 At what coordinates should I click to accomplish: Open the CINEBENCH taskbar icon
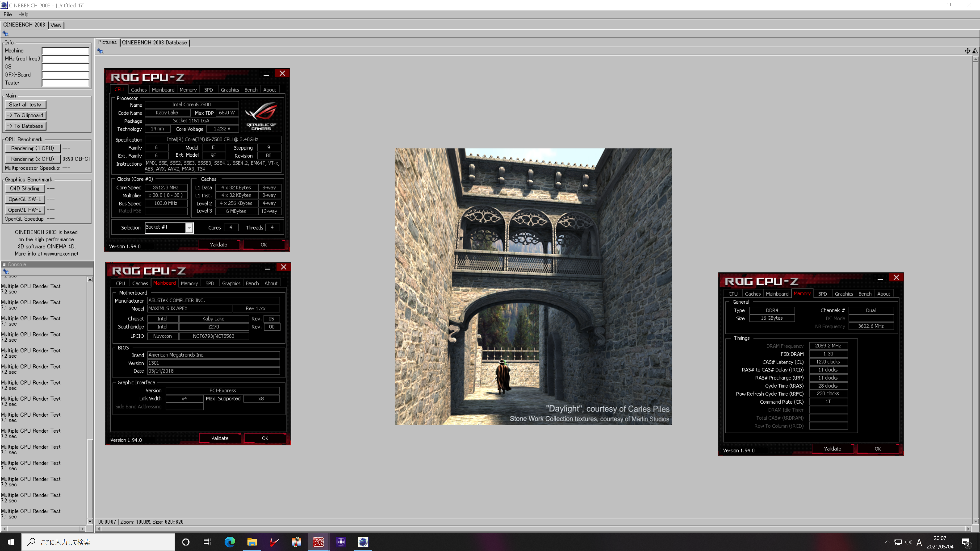coord(363,542)
